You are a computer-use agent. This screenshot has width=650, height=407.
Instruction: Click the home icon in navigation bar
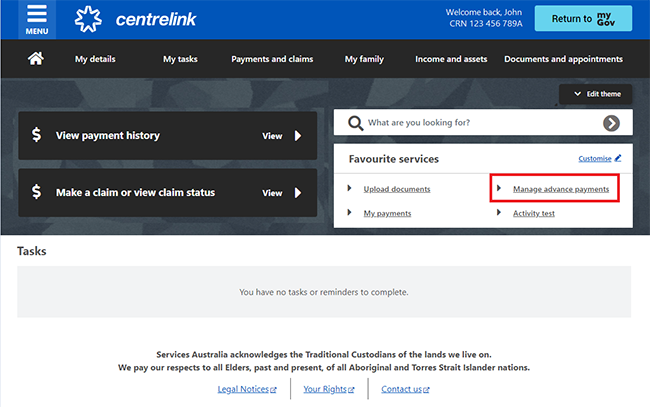[35, 59]
